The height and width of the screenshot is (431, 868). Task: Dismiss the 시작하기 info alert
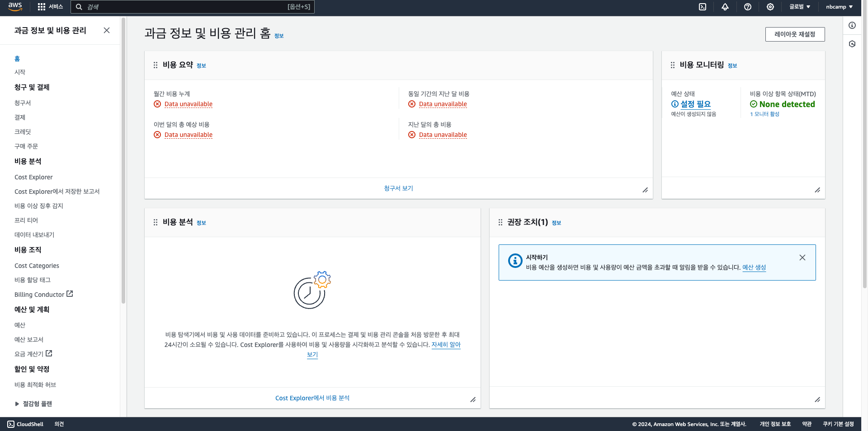802,258
